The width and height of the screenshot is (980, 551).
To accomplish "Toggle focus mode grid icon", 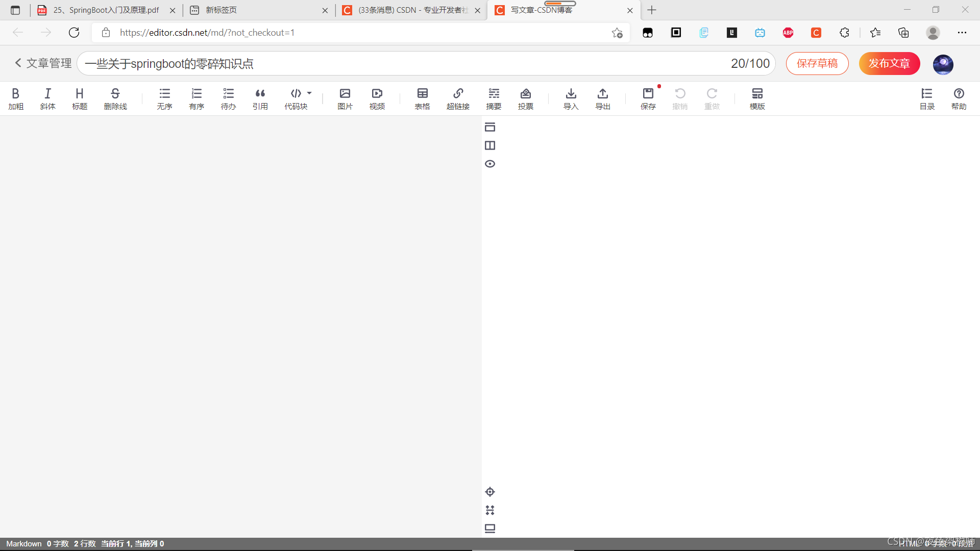I will pos(490,510).
